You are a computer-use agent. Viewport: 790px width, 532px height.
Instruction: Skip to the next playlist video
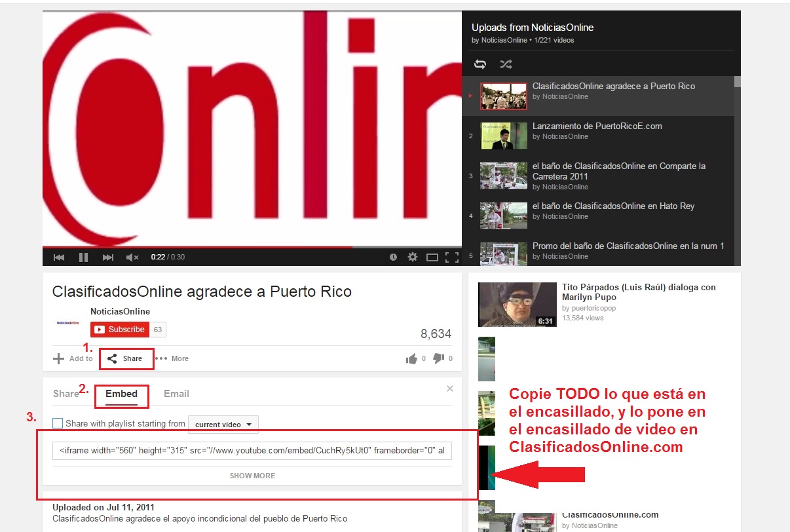pos(108,257)
